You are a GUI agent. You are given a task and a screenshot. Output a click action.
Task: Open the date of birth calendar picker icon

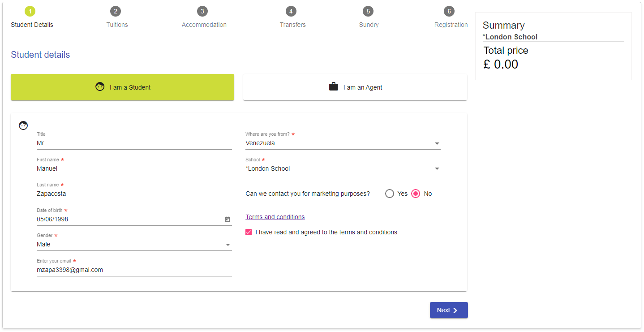(228, 220)
